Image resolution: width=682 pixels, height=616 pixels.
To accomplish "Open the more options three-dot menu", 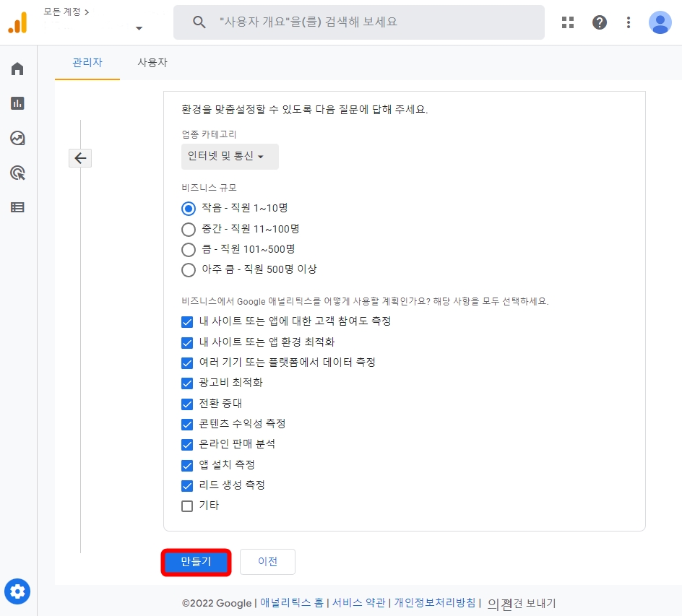I will point(629,22).
